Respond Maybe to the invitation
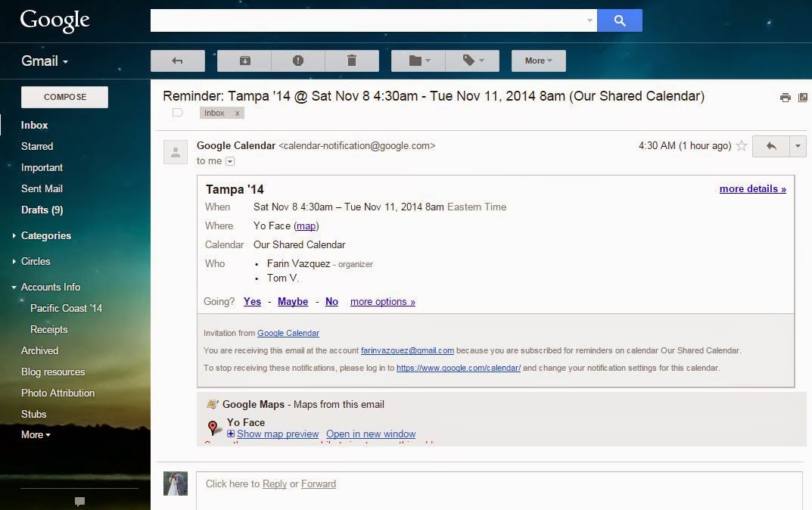The image size is (812, 510). [x=293, y=302]
